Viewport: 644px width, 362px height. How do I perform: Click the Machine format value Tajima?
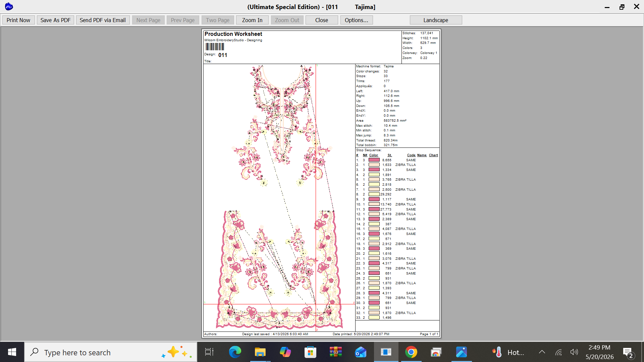point(389,66)
